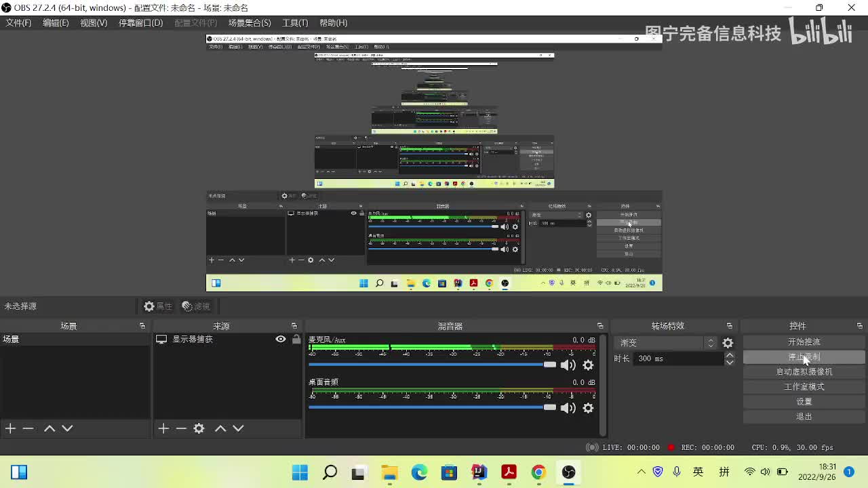Viewport: 868px width, 488px height.
Task: Open the 麦克风/Aux audio settings gear
Action: (588, 365)
